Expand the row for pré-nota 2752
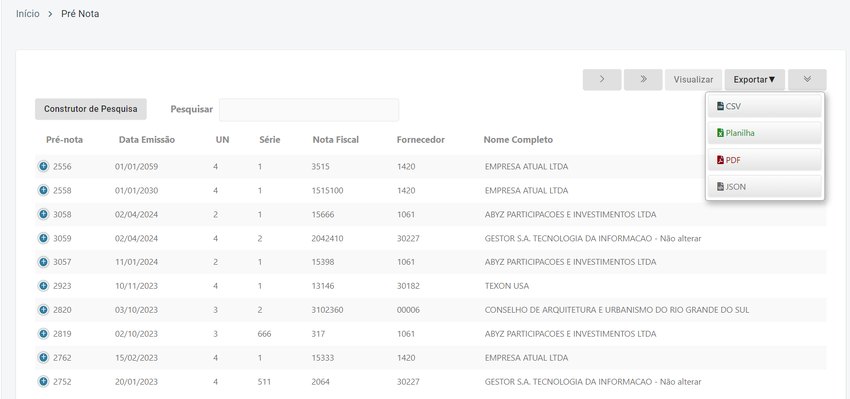850x399 pixels. coord(43,382)
